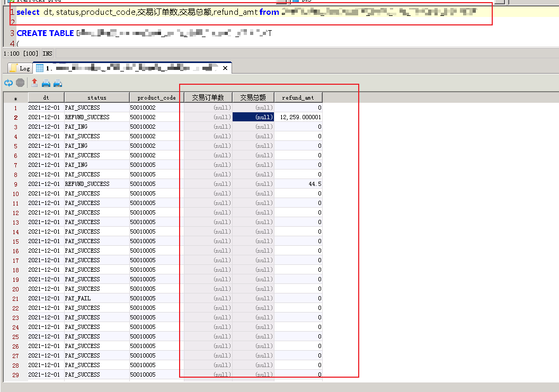The width and height of the screenshot is (559, 392).
Task: Click REFUND_SUCCESS status in row 9
Action: (x=87, y=184)
